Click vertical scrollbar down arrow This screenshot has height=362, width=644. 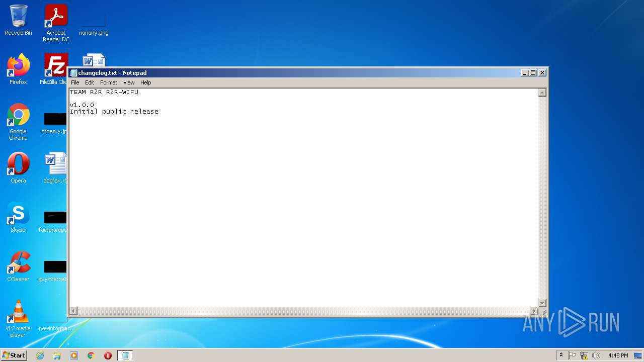pos(542,303)
